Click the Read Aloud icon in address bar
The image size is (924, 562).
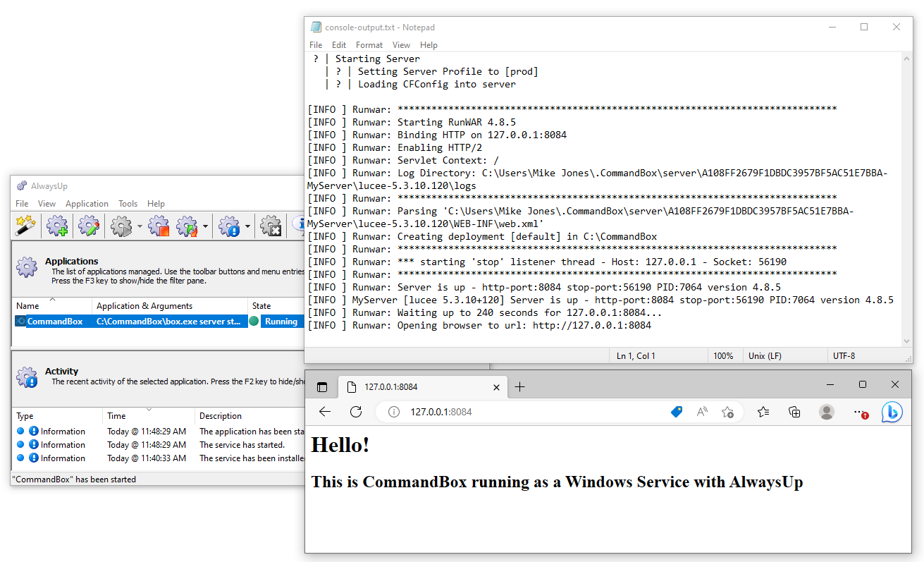[x=702, y=412]
